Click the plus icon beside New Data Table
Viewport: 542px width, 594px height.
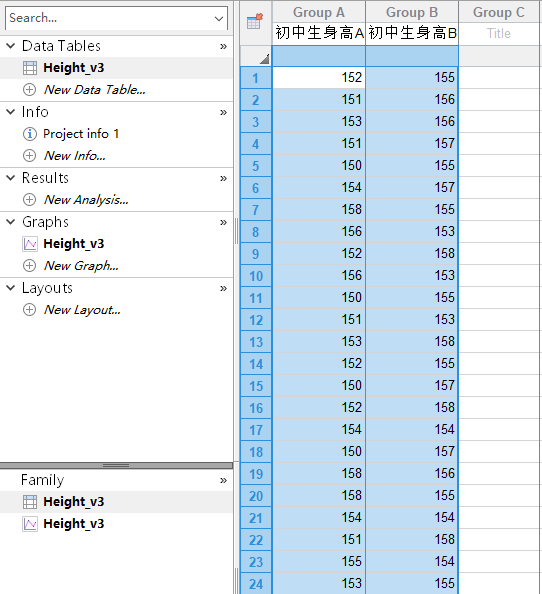30,90
